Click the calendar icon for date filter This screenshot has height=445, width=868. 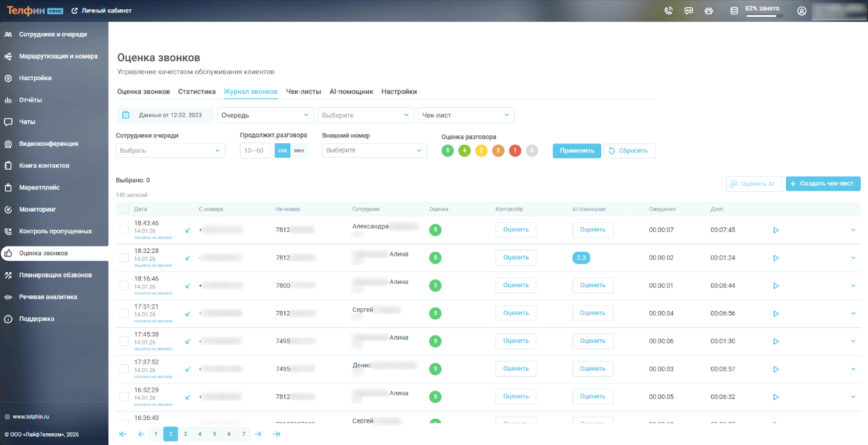[126, 115]
